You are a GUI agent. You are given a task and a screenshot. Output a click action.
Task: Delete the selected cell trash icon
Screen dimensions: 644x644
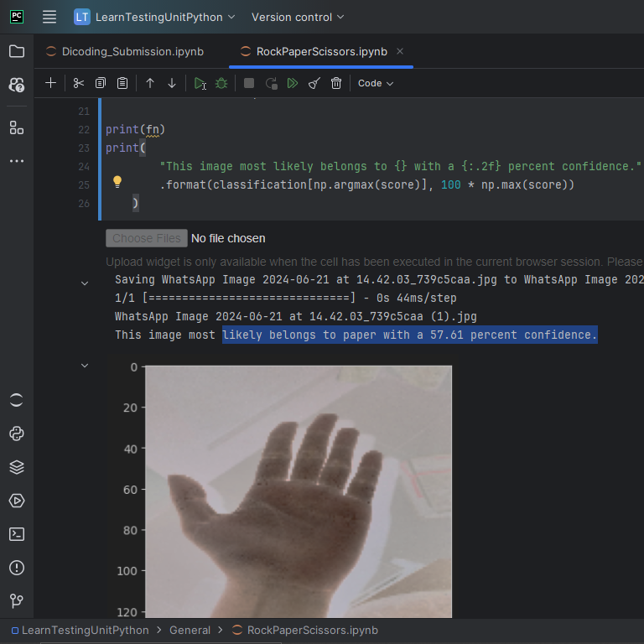336,83
